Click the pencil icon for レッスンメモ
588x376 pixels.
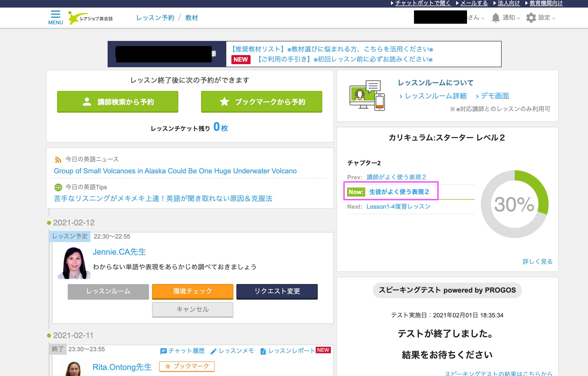click(214, 351)
